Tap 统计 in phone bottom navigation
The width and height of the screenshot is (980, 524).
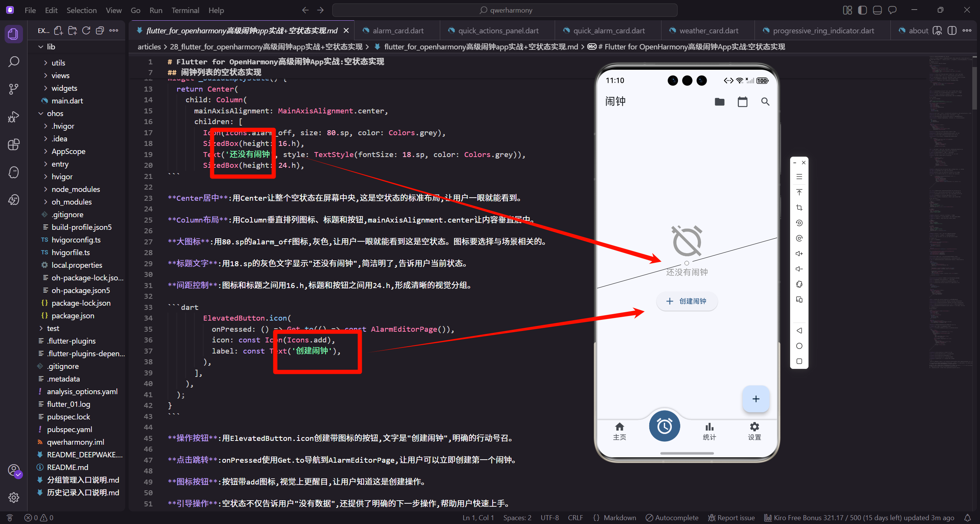[x=709, y=431]
